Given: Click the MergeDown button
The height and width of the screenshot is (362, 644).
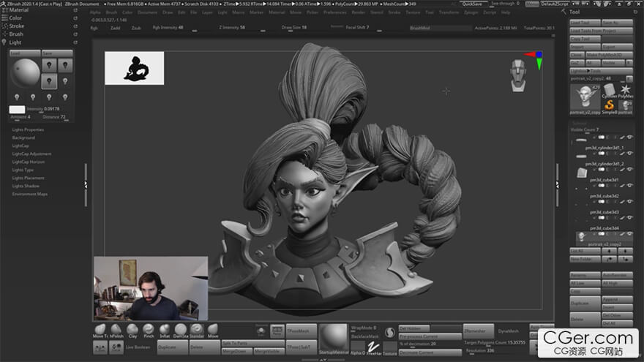Looking at the screenshot, I should pyautogui.click(x=237, y=351).
